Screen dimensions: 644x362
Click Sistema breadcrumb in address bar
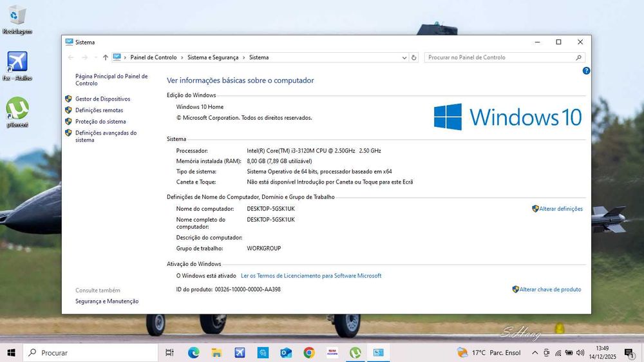[x=259, y=57]
